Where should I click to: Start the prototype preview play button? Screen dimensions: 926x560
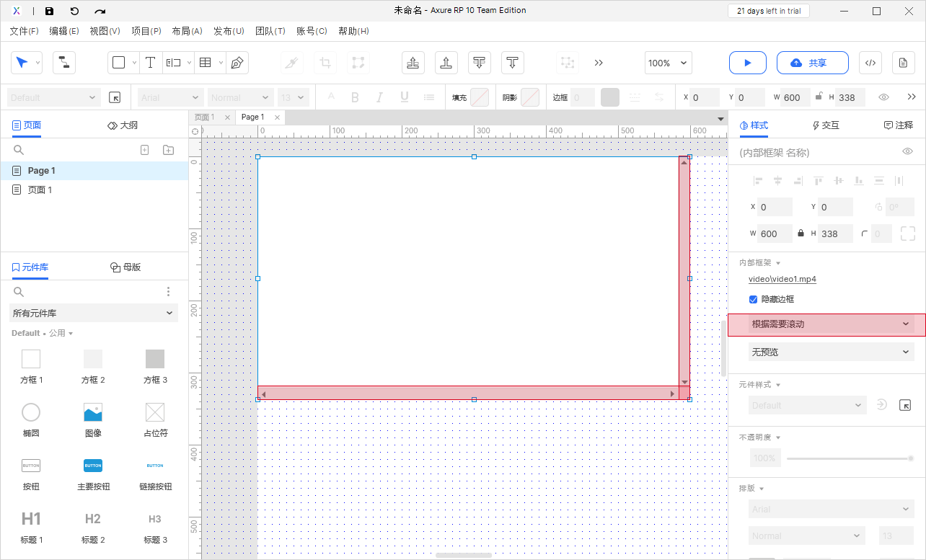pyautogui.click(x=748, y=63)
